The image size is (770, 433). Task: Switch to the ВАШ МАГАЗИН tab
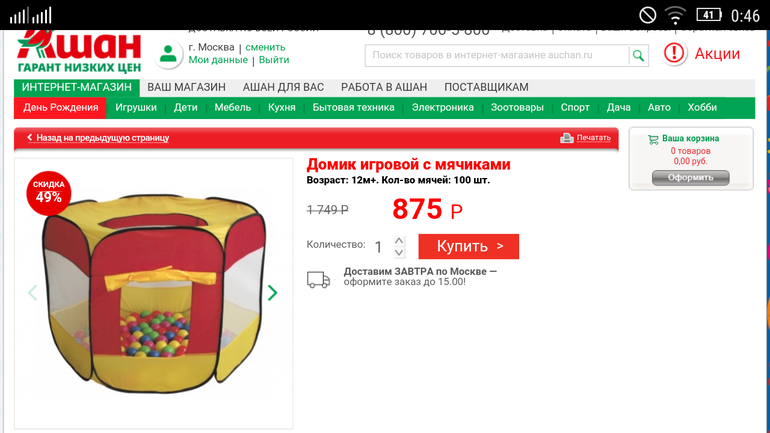point(187,87)
